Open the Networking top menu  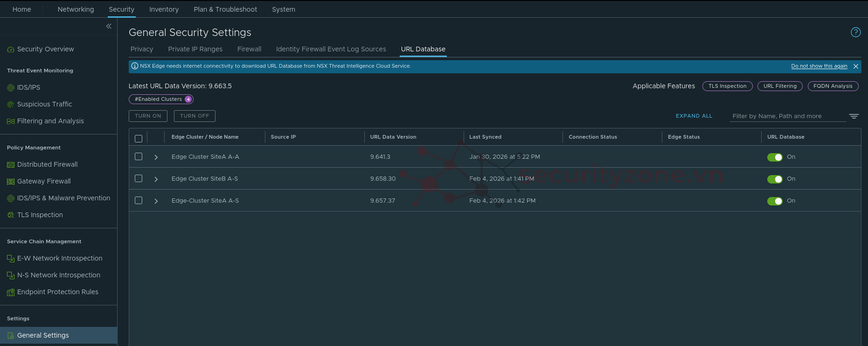[76, 9]
